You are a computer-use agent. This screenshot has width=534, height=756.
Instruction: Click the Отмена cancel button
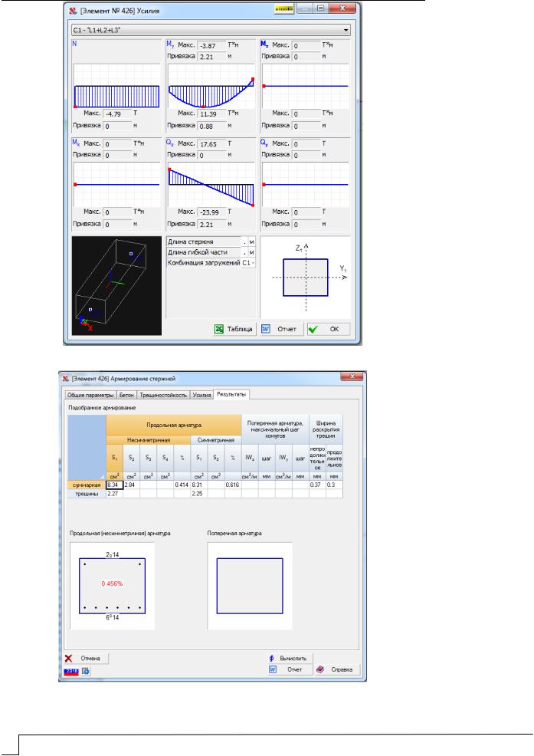pos(86,658)
